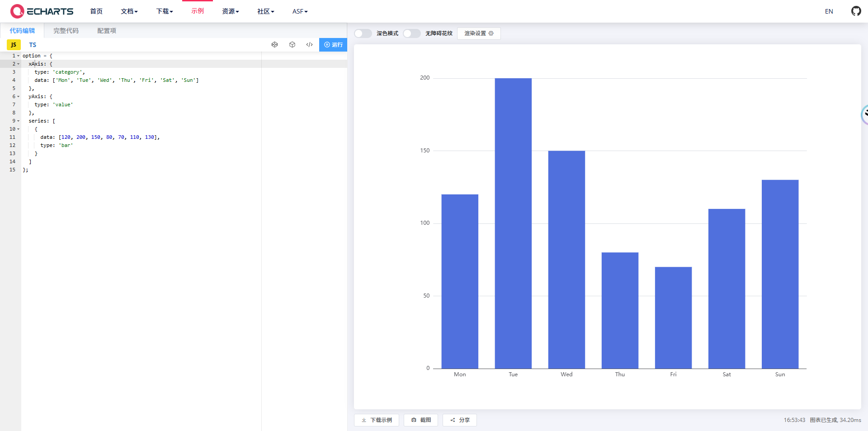Viewport: 868px width, 431px height.
Task: Click code line "type: 'bar'"
Action: click(57, 145)
